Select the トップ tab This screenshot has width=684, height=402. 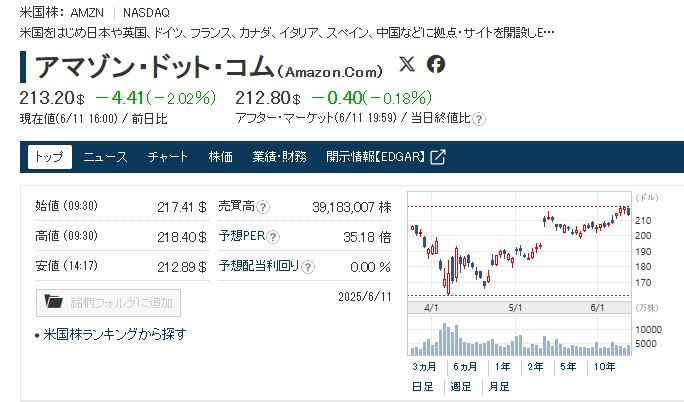pos(50,157)
